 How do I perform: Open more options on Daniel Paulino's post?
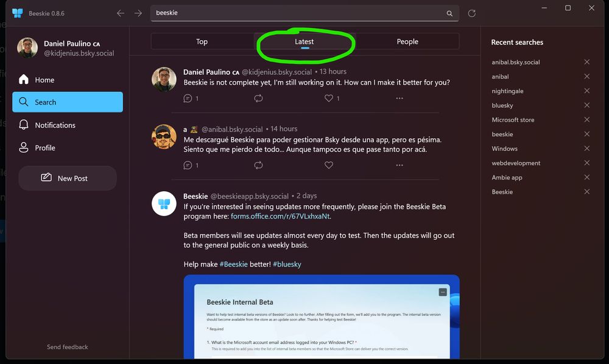[x=400, y=98]
